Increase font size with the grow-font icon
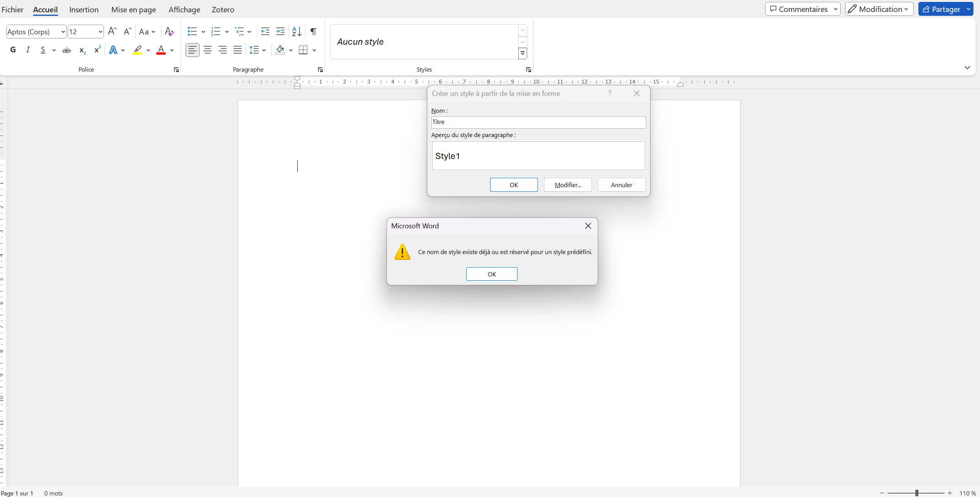The height and width of the screenshot is (497, 980). click(112, 32)
